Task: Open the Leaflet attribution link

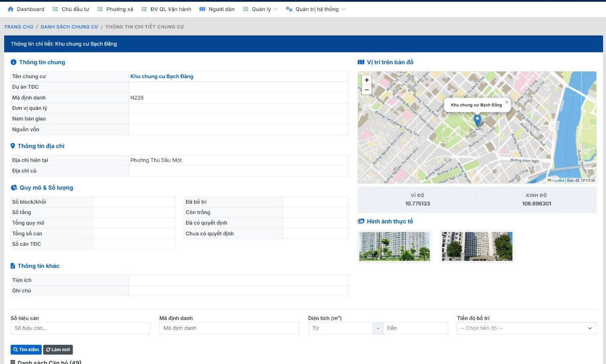Action: coord(558,181)
